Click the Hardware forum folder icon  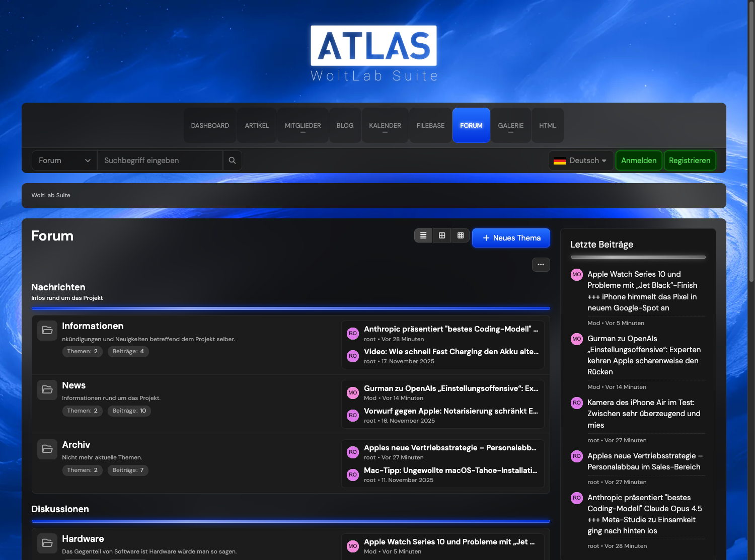click(47, 543)
